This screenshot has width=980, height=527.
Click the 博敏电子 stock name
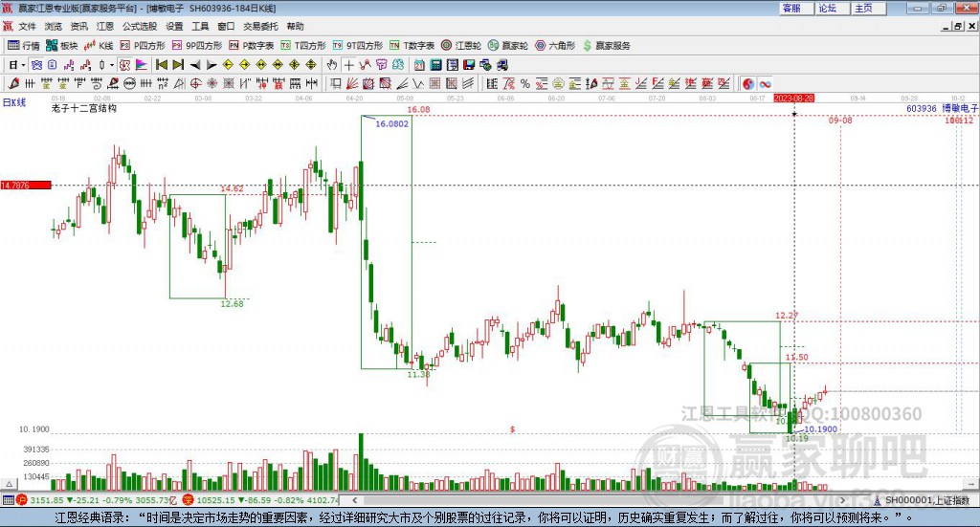click(961, 109)
